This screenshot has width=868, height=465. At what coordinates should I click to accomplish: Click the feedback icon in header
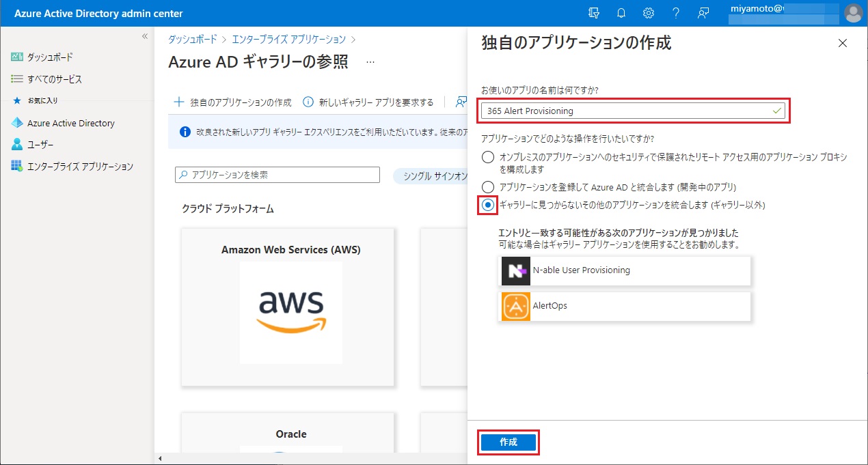pyautogui.click(x=703, y=13)
